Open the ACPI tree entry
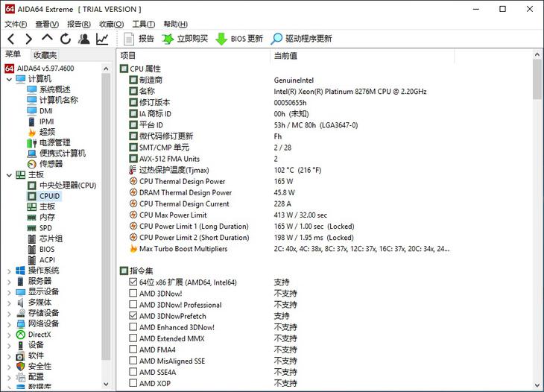544x392 pixels. tap(47, 260)
